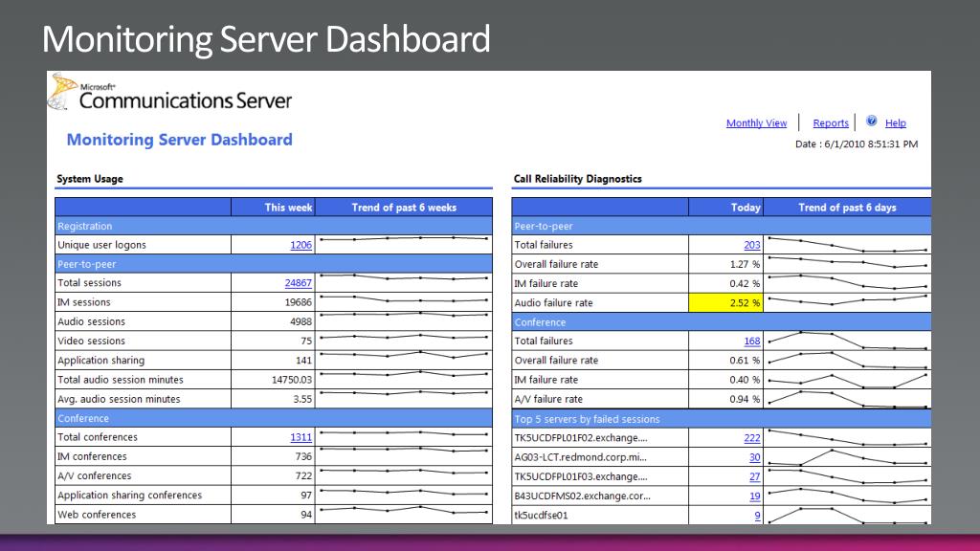Click the 'System Usage' section title
Viewport: 980px width, 551px height.
[90, 179]
